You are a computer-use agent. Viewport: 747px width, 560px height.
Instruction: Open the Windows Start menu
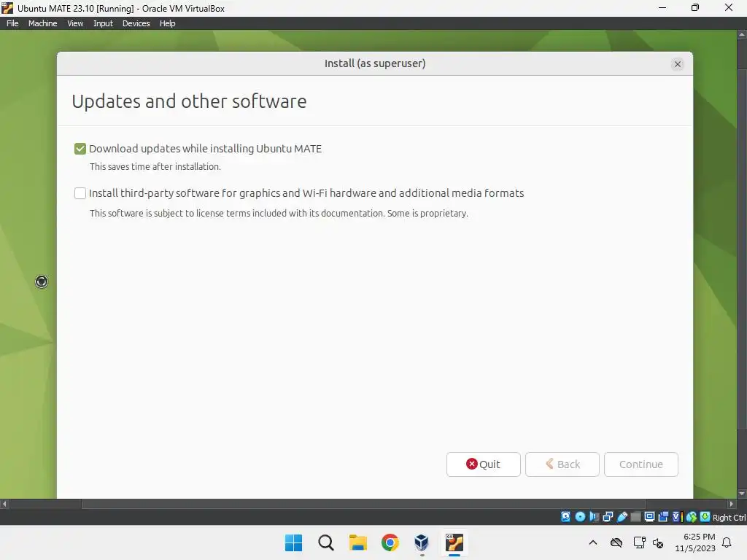pos(293,542)
